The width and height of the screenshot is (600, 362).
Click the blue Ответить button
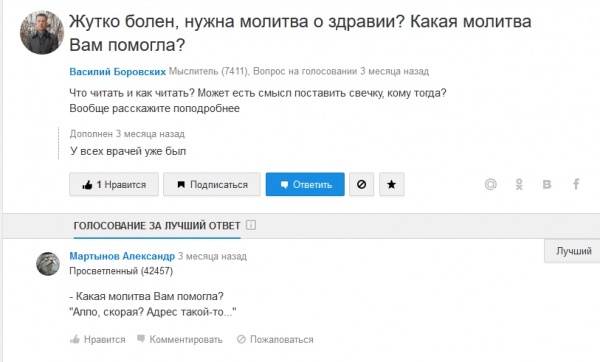305,184
